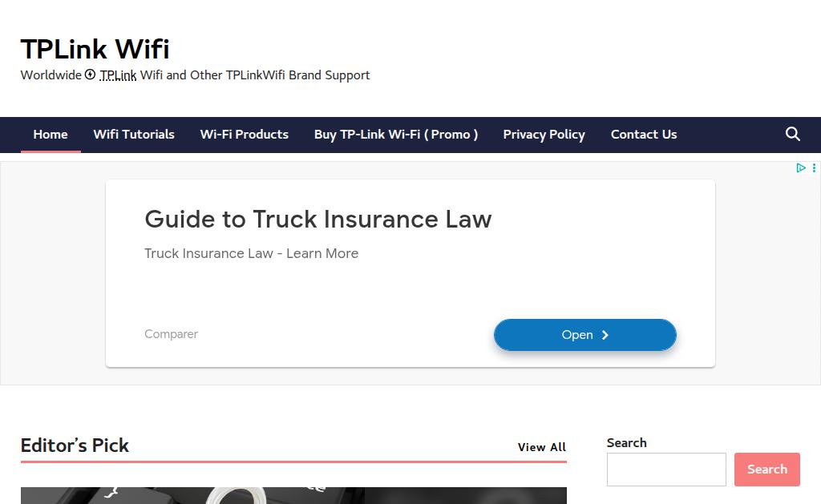
Task: Click the Guide to Truck Insurance Law headline
Action: pyautogui.click(x=317, y=220)
